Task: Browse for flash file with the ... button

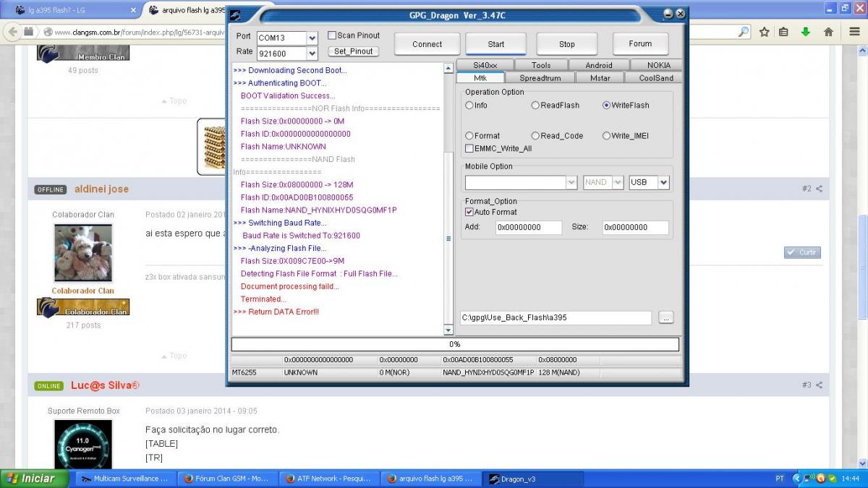Action: coord(666,318)
